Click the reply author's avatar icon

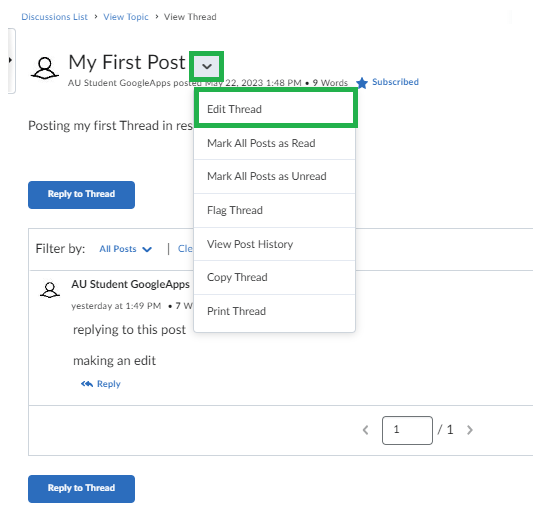tap(50, 290)
